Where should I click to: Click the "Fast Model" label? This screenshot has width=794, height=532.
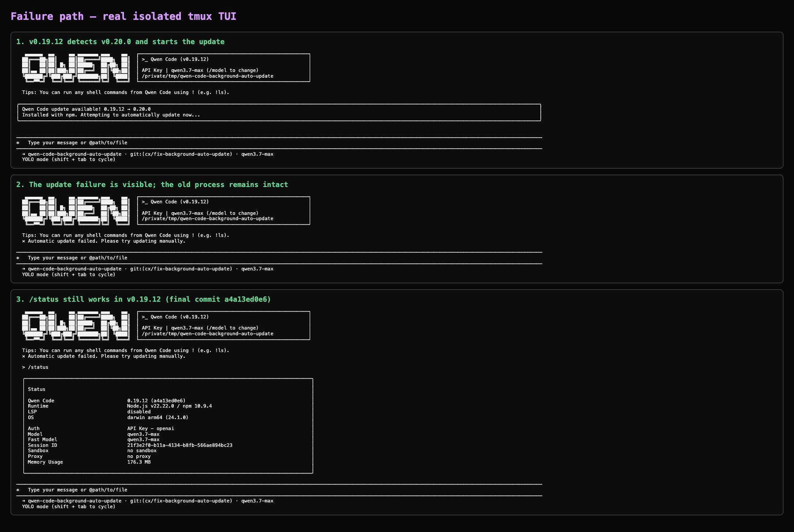[42, 439]
